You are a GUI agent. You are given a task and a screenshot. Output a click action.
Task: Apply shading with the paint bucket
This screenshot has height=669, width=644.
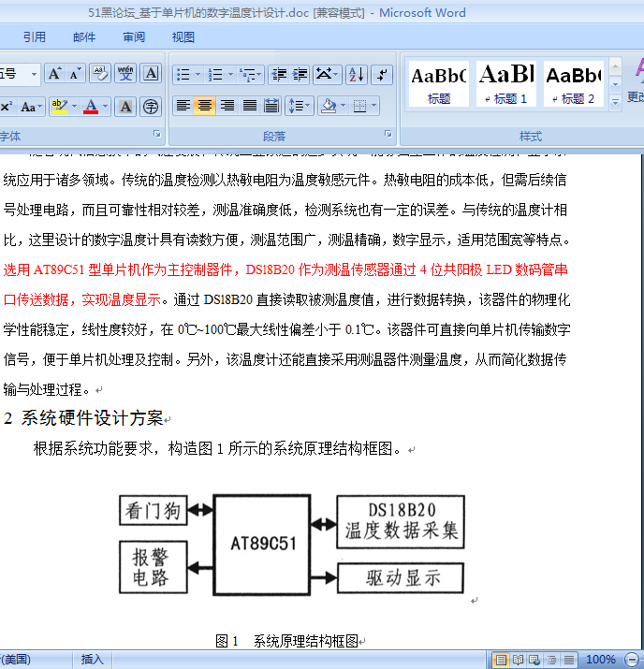point(329,106)
